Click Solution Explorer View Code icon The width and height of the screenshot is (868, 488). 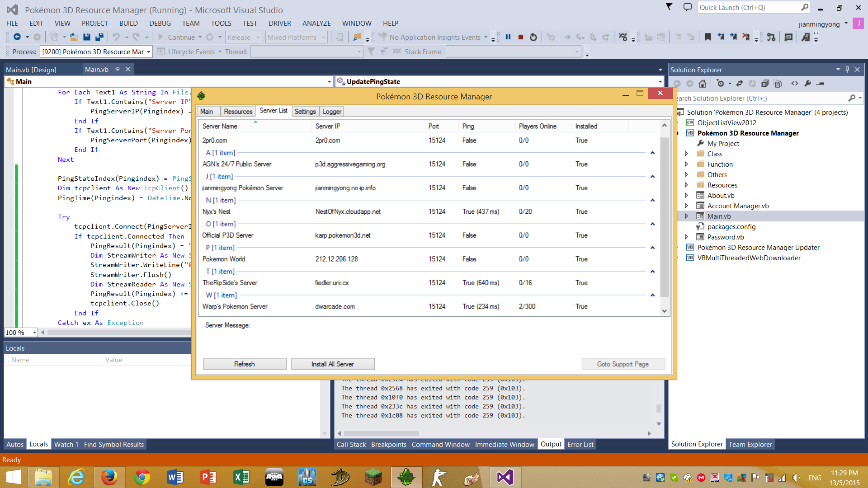coord(795,84)
